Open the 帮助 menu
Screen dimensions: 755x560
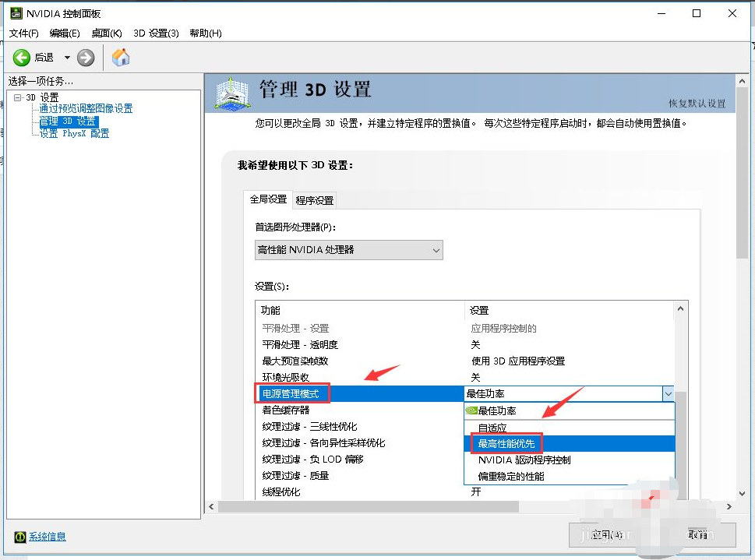coord(206,33)
